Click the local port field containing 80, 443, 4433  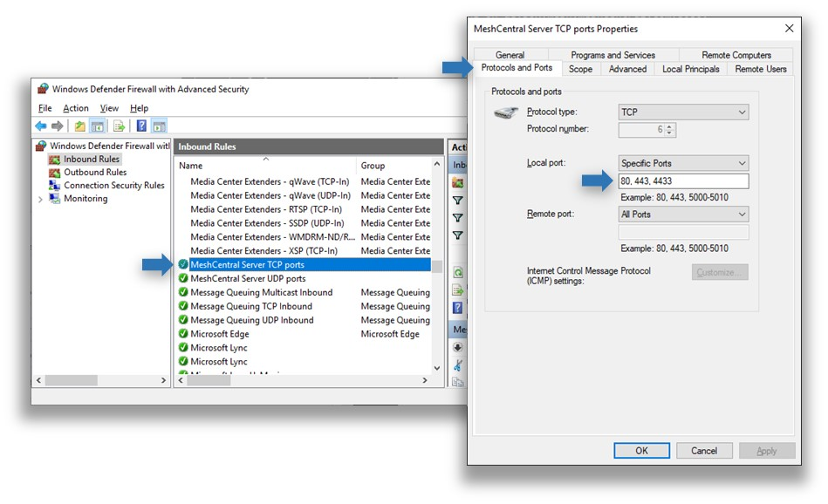point(683,181)
